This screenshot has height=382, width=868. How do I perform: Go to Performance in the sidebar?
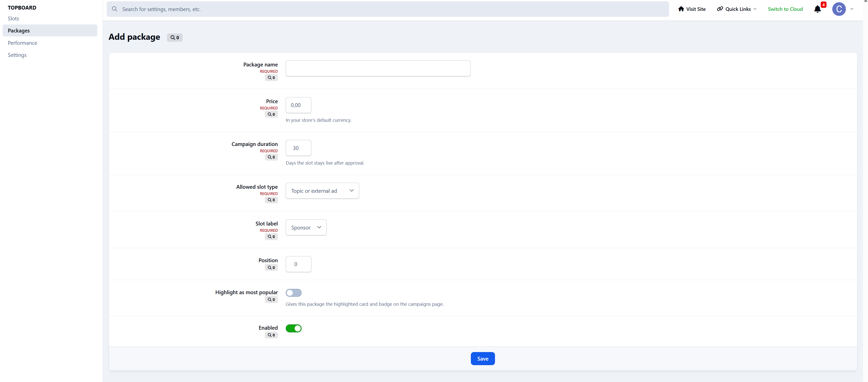point(50,43)
